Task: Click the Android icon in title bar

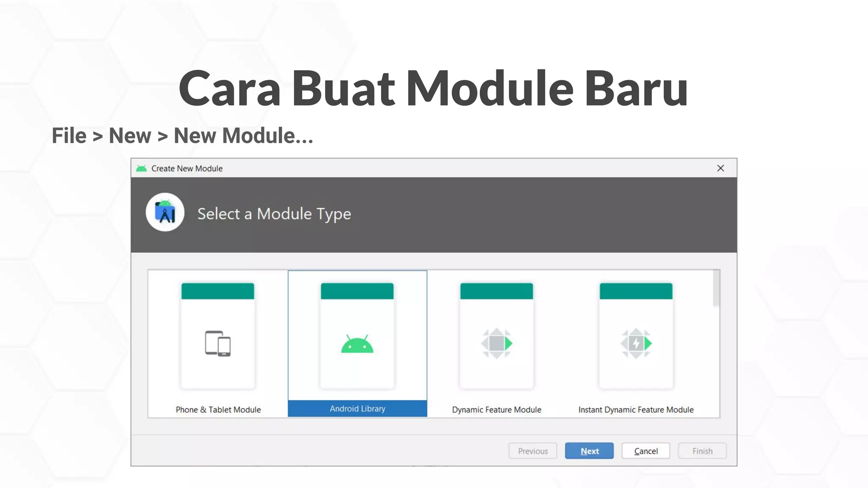Action: (142, 169)
